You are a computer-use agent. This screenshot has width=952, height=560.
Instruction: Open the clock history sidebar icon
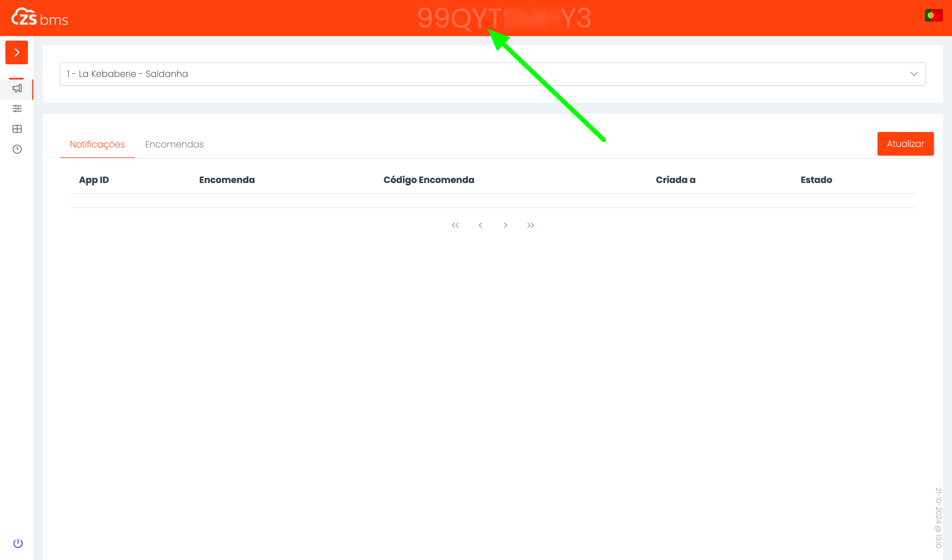[x=17, y=149]
